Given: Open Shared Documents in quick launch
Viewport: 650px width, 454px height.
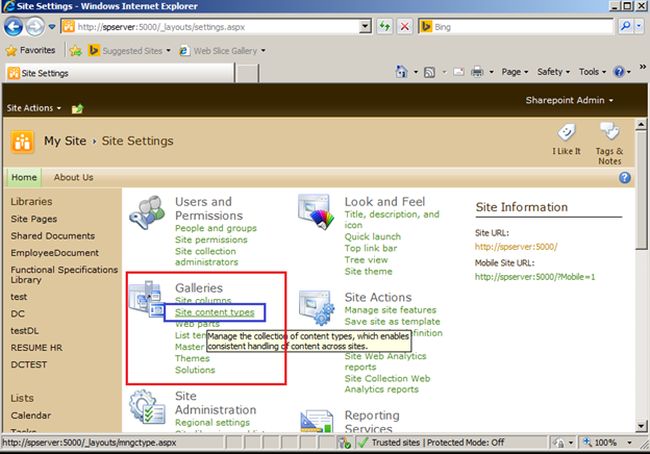Looking at the screenshot, I should pos(53,235).
